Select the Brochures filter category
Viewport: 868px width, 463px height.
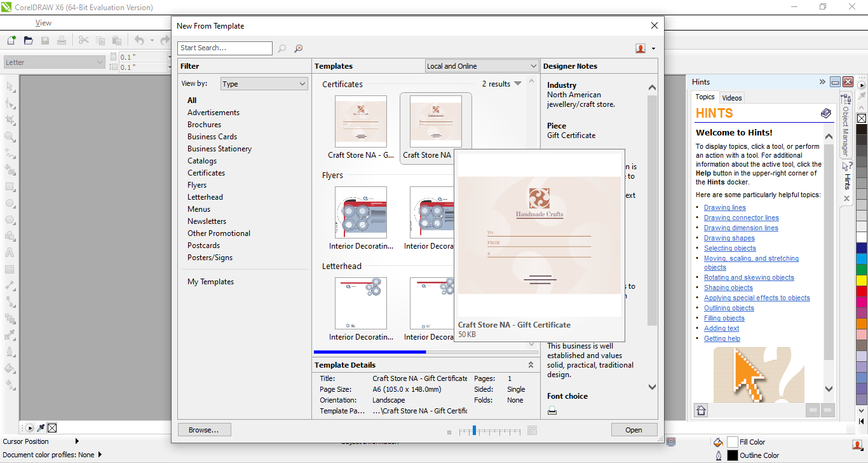[204, 125]
